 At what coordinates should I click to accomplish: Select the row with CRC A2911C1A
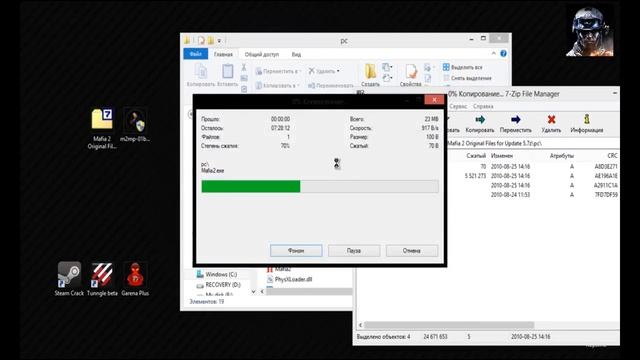(x=533, y=185)
